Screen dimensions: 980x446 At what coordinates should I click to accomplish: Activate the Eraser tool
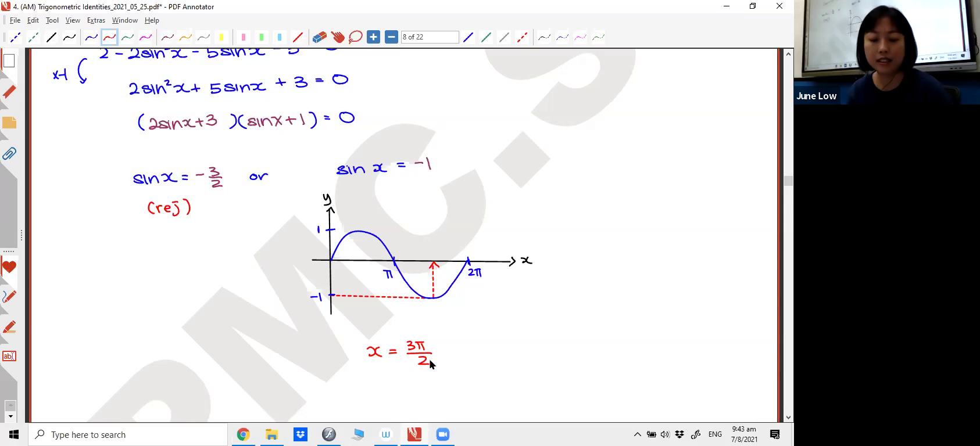coord(320,37)
